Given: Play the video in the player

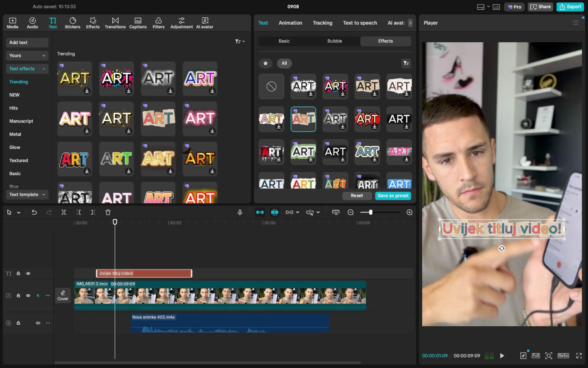Looking at the screenshot, I should pos(502,356).
